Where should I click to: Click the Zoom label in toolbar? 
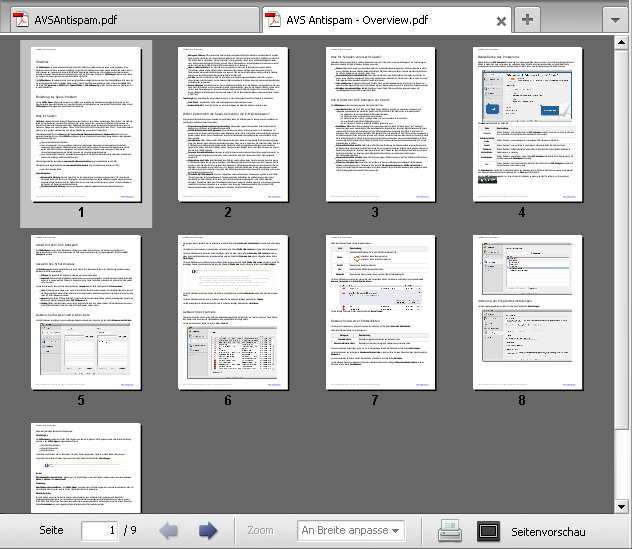(x=260, y=530)
